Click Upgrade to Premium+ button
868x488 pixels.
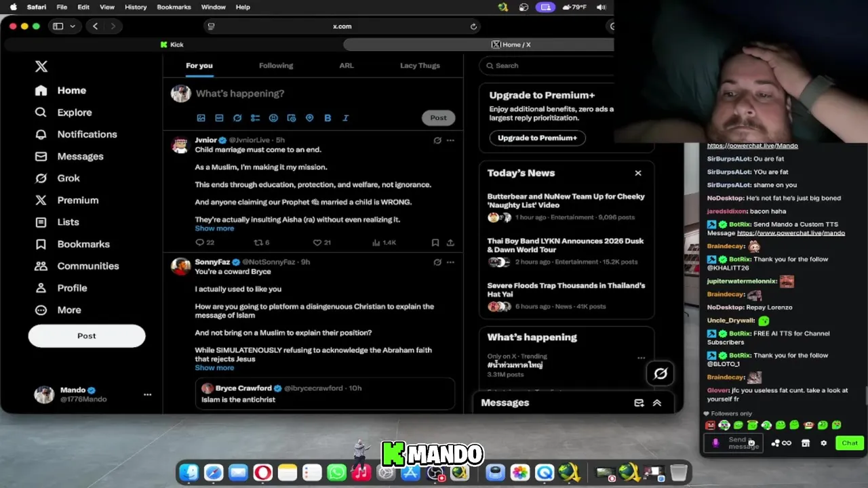tap(537, 138)
